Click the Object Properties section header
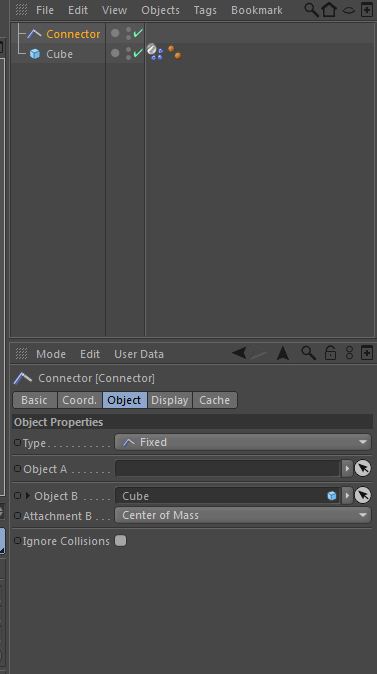377x674 pixels. 193,422
